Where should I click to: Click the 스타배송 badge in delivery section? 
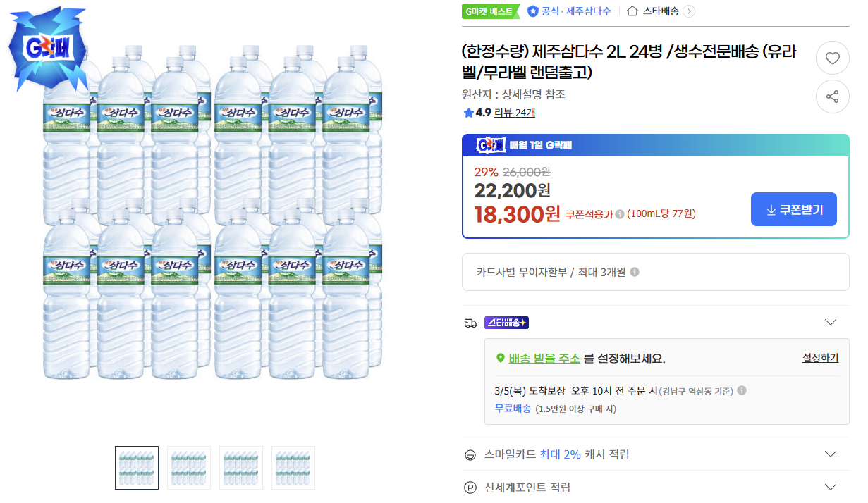(506, 323)
